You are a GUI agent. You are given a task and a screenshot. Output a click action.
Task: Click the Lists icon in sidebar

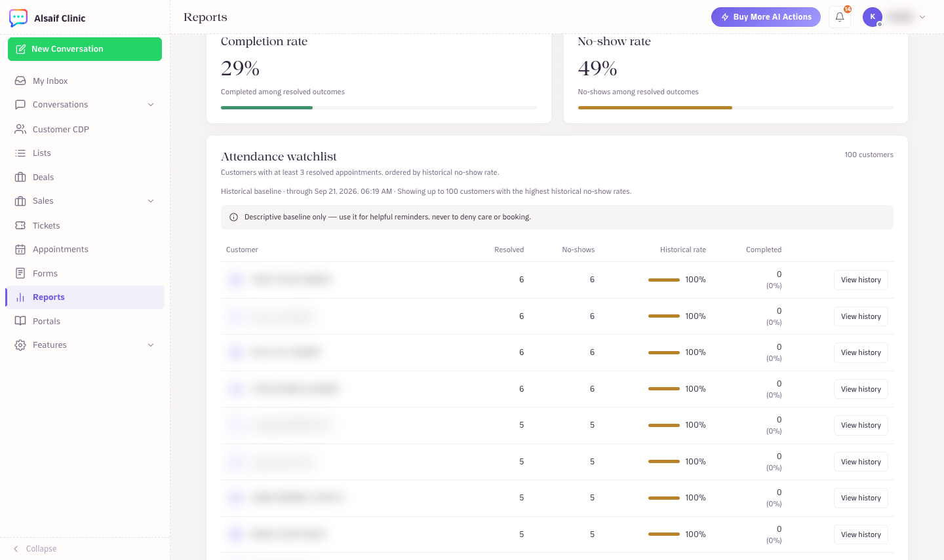pos(20,153)
